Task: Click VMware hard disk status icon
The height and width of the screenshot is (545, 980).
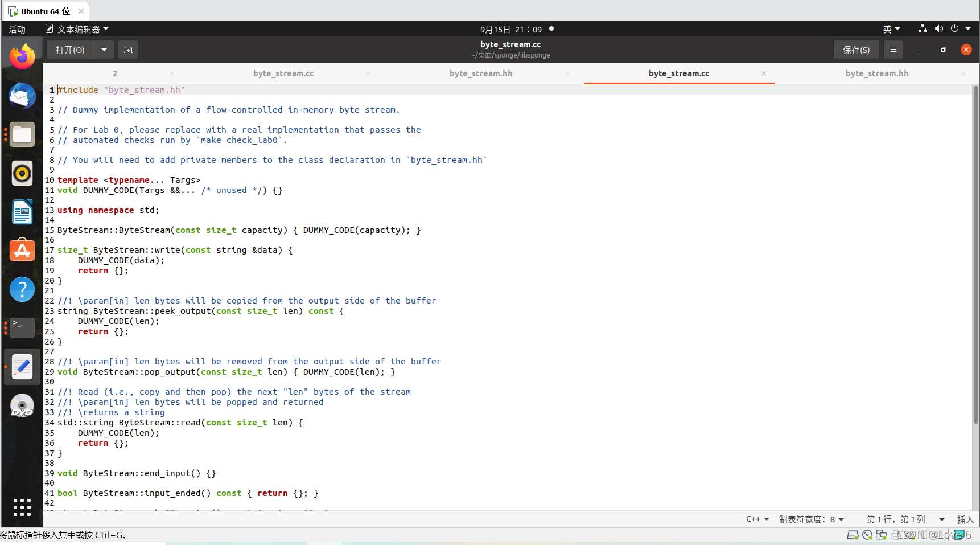Action: (853, 535)
